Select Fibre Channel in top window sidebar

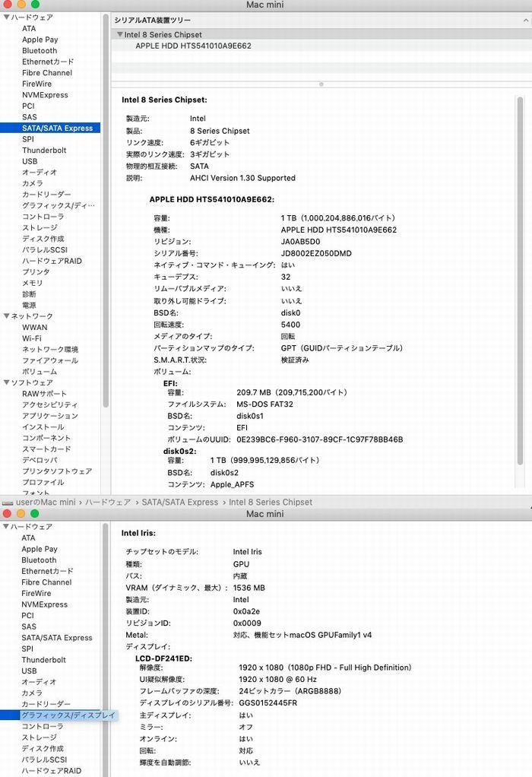pyautogui.click(x=47, y=73)
